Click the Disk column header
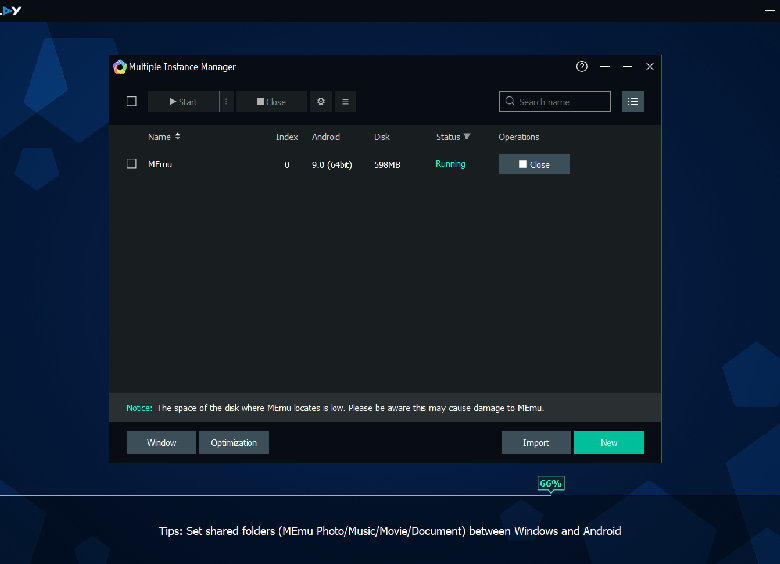Screen dimensions: 780x564 [382, 137]
